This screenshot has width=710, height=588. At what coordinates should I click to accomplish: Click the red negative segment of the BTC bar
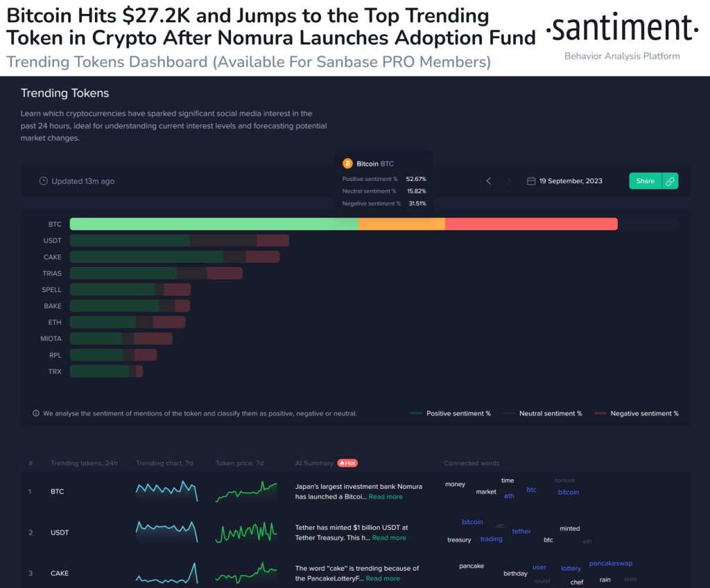click(532, 224)
